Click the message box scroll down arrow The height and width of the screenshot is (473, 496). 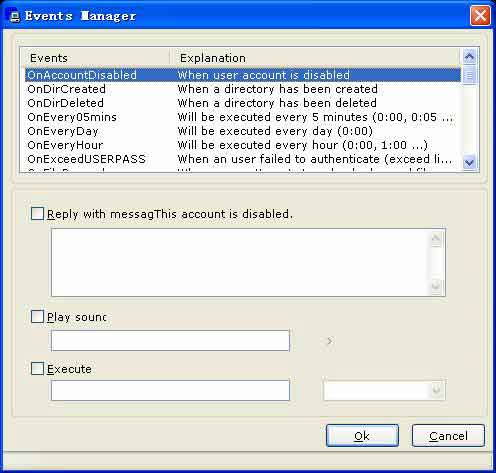[436, 285]
